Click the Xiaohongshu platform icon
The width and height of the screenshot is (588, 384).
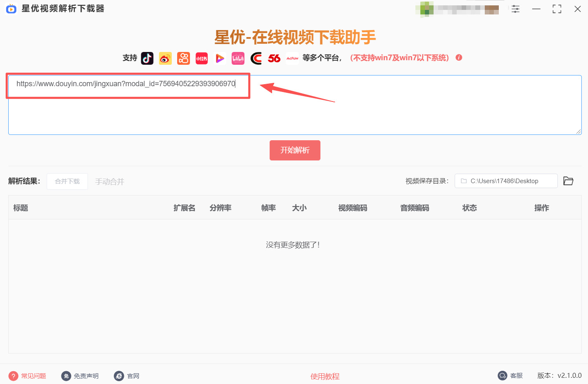(x=202, y=58)
